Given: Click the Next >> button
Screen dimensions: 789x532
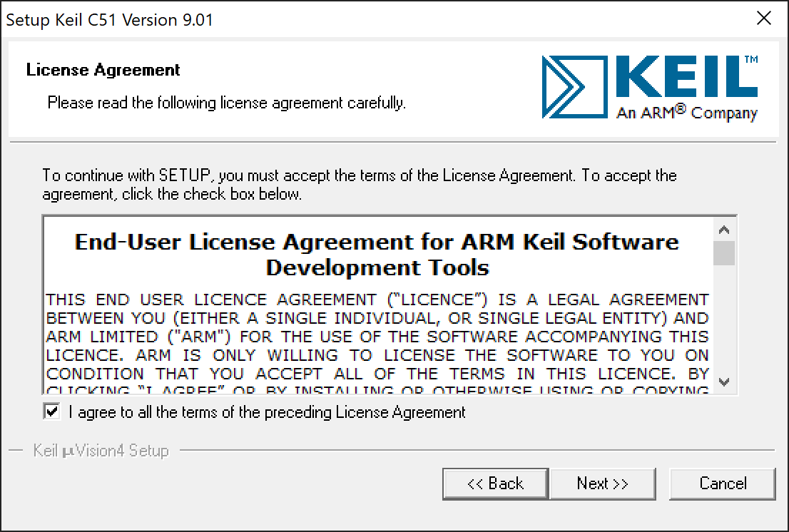Looking at the screenshot, I should tap(603, 484).
